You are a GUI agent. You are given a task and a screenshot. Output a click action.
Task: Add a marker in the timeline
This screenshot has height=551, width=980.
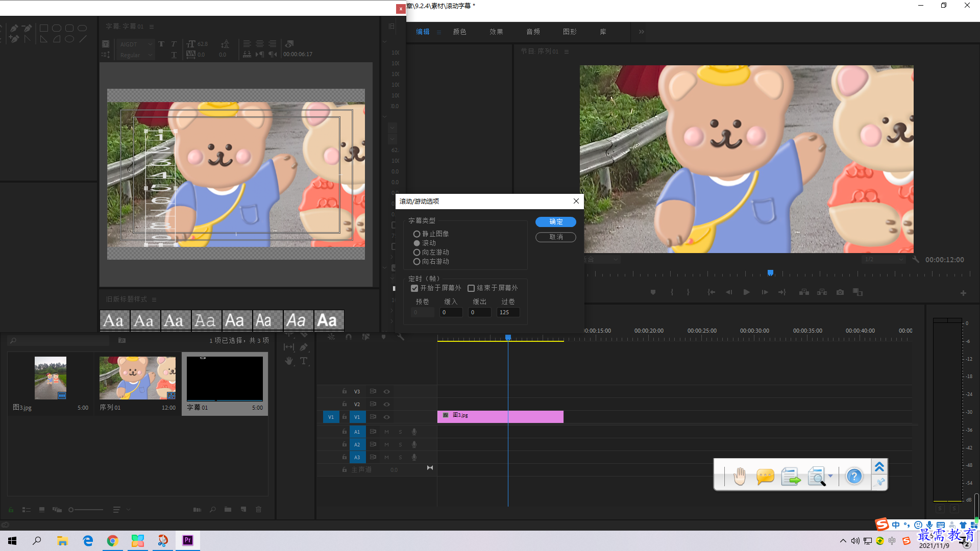click(383, 337)
